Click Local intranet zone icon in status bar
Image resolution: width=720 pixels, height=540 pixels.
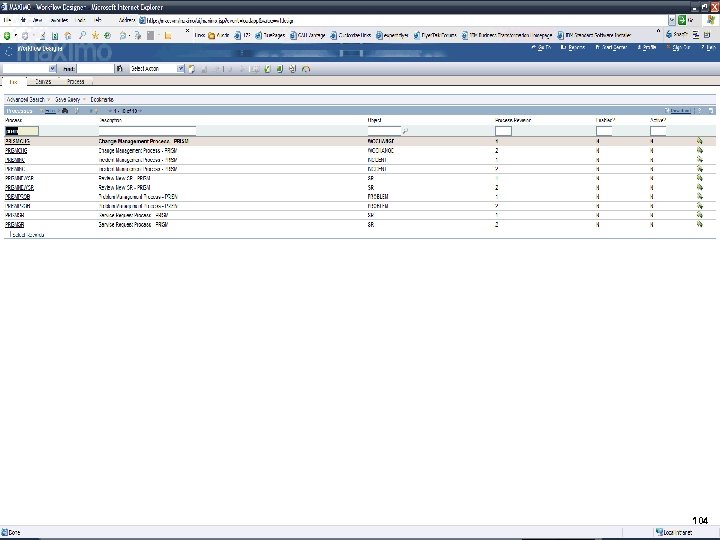click(659, 532)
